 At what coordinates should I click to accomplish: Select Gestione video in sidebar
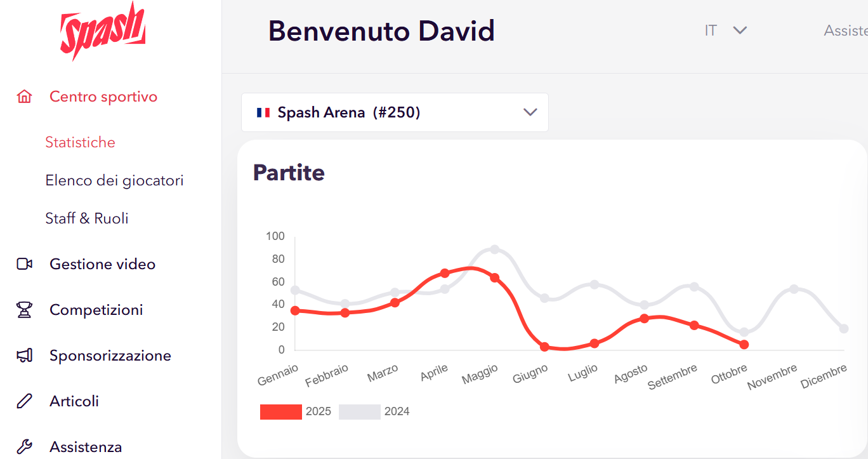click(102, 264)
